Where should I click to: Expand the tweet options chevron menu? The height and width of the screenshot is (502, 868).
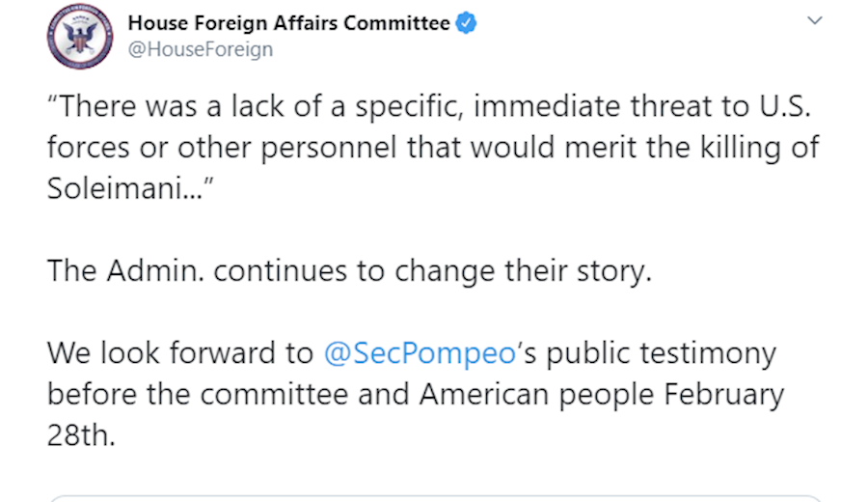[814, 21]
